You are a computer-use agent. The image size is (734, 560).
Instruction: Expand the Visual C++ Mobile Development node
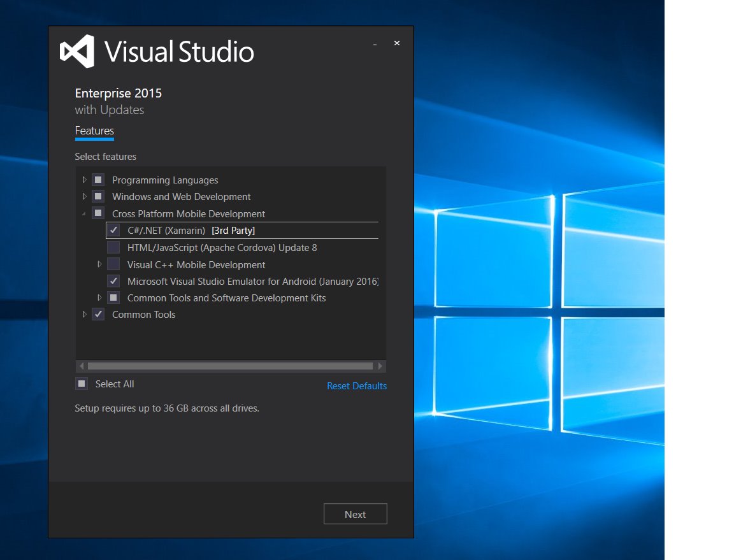click(99, 264)
